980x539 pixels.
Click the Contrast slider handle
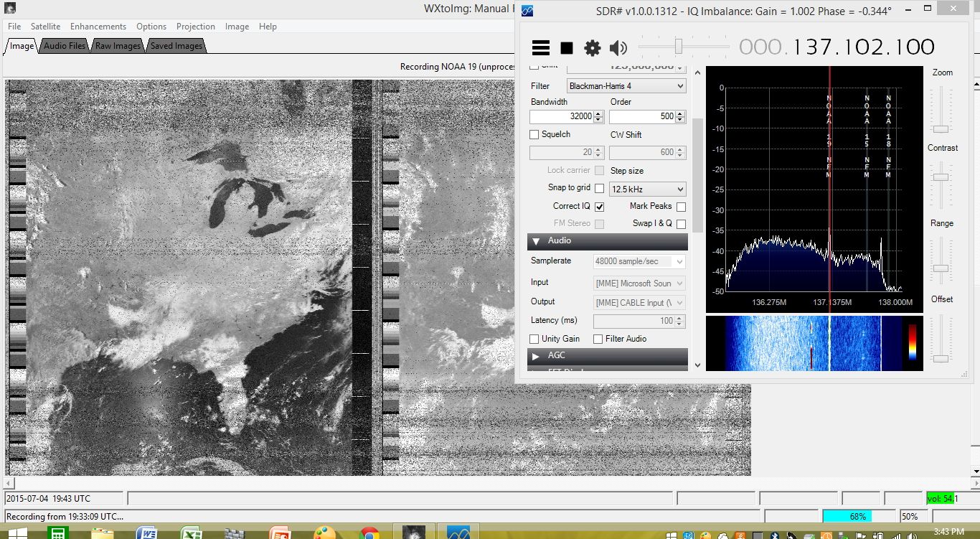click(941, 177)
